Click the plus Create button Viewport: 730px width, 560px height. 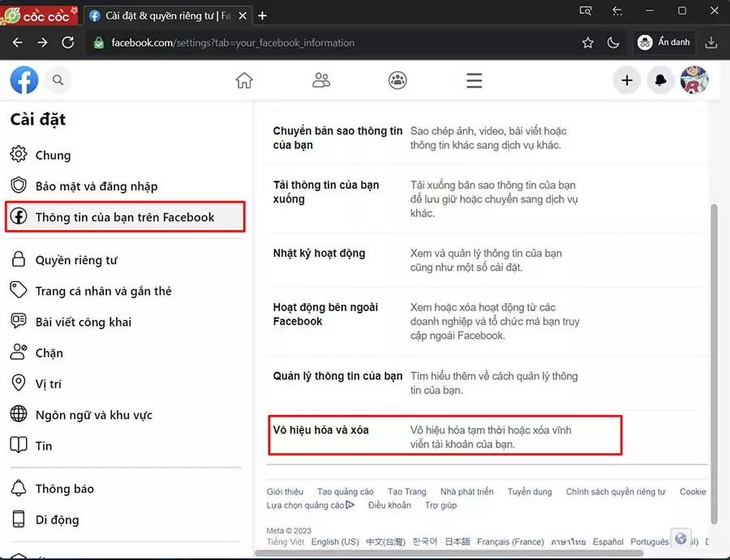[x=627, y=80]
